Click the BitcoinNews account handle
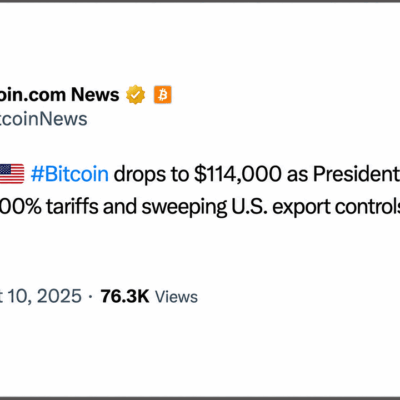 [x=43, y=119]
